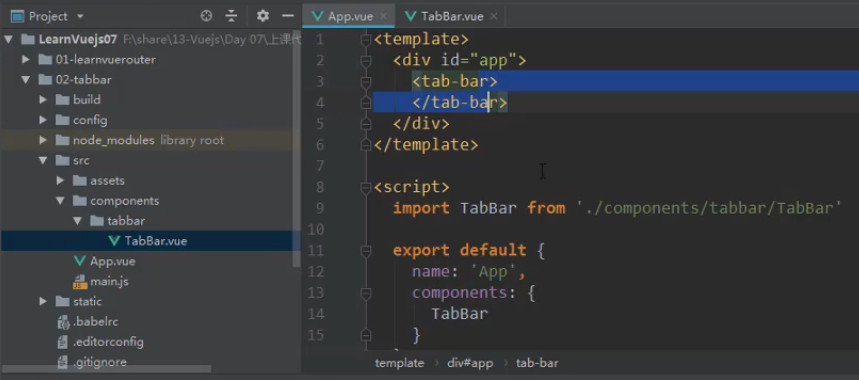Viewport: 859px width, 380px height.
Task: Expand the 01-learnvuerouter folder
Action: [25, 60]
